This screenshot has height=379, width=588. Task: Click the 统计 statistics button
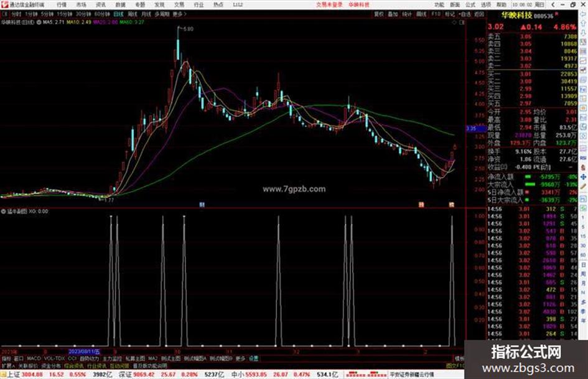click(x=407, y=14)
